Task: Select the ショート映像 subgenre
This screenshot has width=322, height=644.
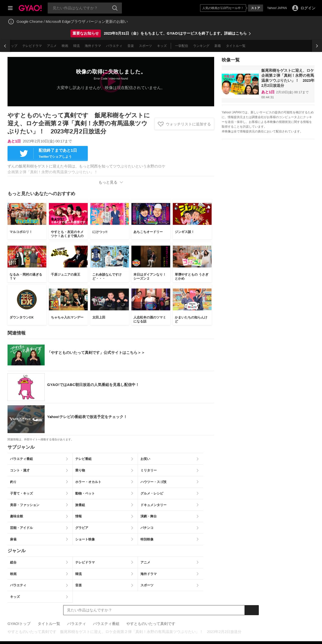Action: pyautogui.click(x=105, y=539)
